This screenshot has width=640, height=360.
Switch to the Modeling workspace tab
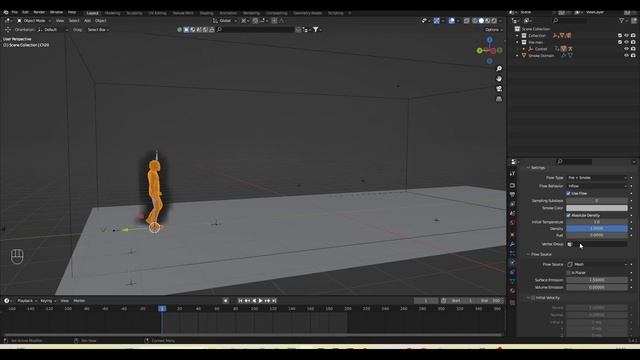point(113,13)
